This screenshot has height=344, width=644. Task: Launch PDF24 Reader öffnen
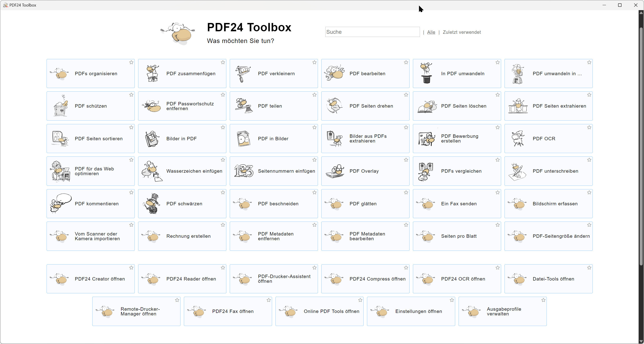pos(182,279)
